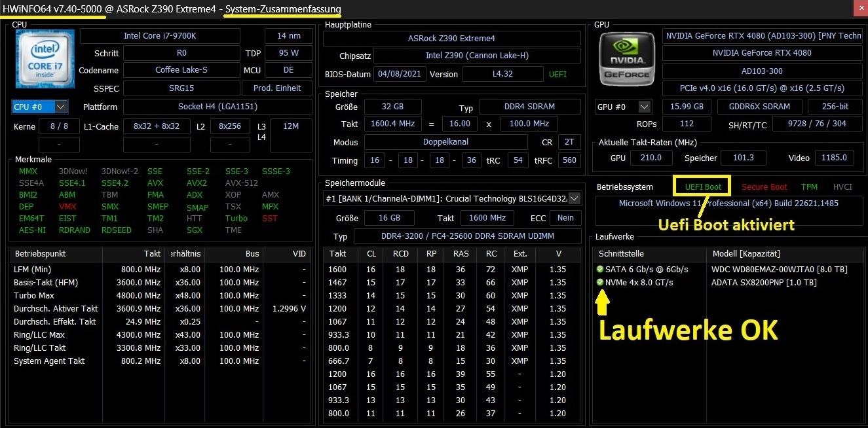Select the 666.7 XMP timing row
This screenshot has height=428, width=868.
click(452, 361)
